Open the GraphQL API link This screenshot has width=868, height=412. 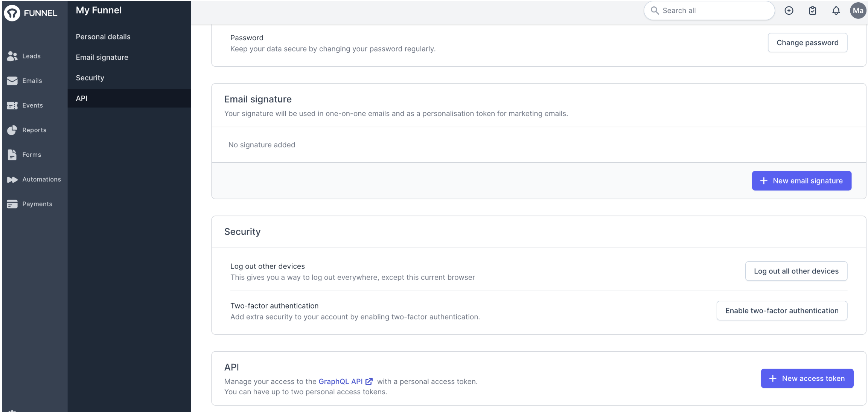(x=341, y=381)
